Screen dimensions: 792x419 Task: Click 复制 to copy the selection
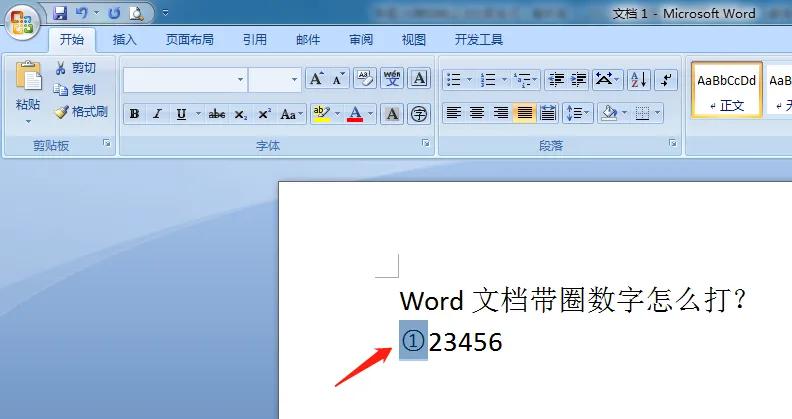74,89
